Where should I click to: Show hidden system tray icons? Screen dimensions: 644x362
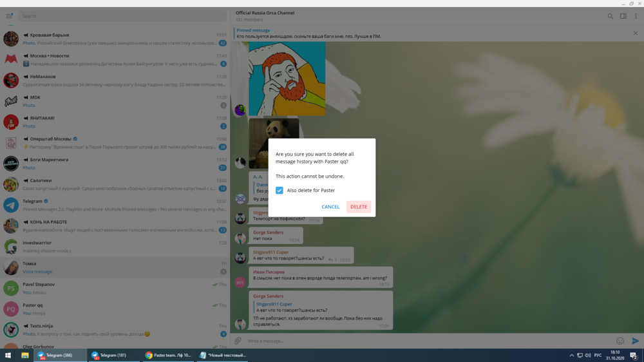pos(571,355)
